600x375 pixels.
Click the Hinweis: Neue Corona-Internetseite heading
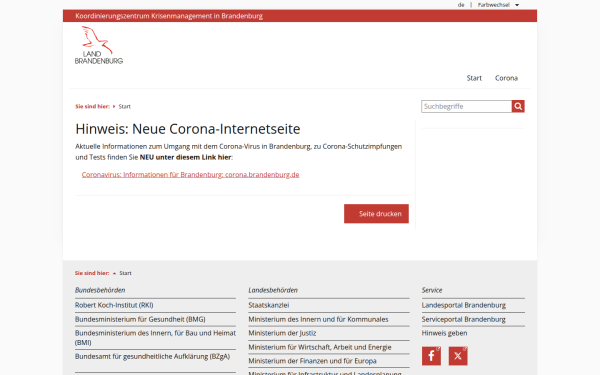pos(188,129)
